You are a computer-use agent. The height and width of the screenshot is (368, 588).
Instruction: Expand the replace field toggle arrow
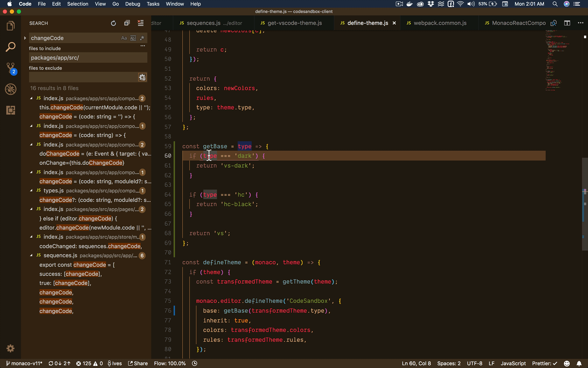pyautogui.click(x=25, y=38)
